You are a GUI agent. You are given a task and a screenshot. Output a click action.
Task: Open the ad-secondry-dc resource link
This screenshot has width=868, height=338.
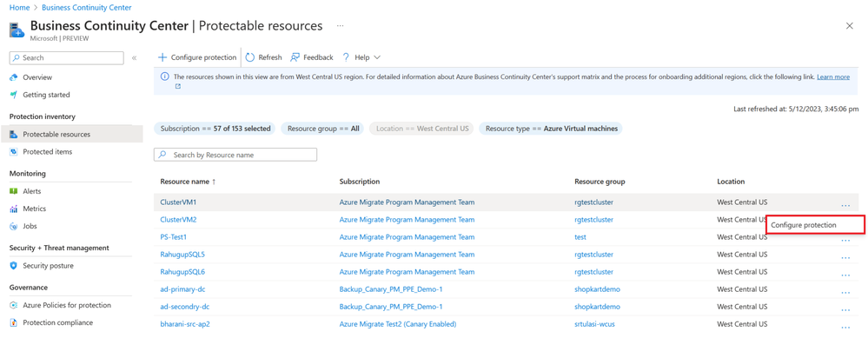(x=185, y=307)
